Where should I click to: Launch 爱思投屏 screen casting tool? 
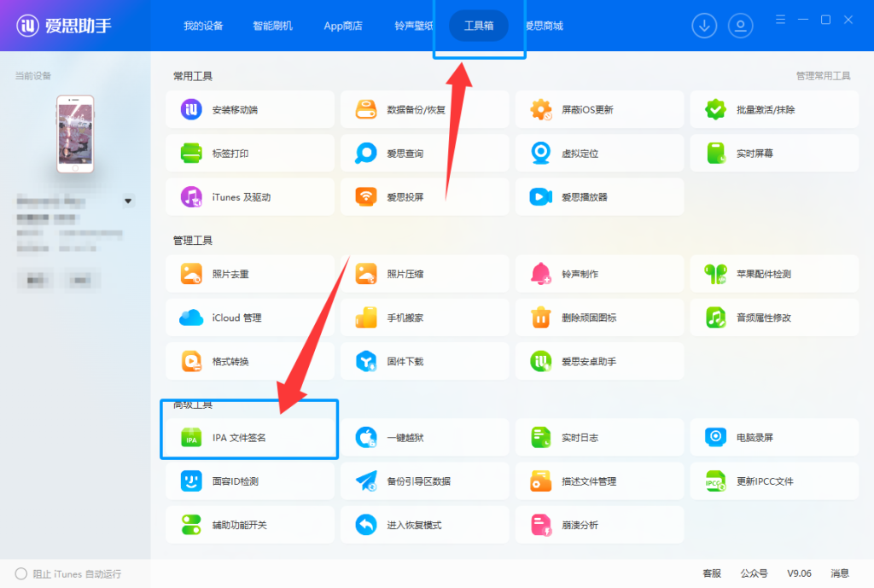(x=425, y=197)
